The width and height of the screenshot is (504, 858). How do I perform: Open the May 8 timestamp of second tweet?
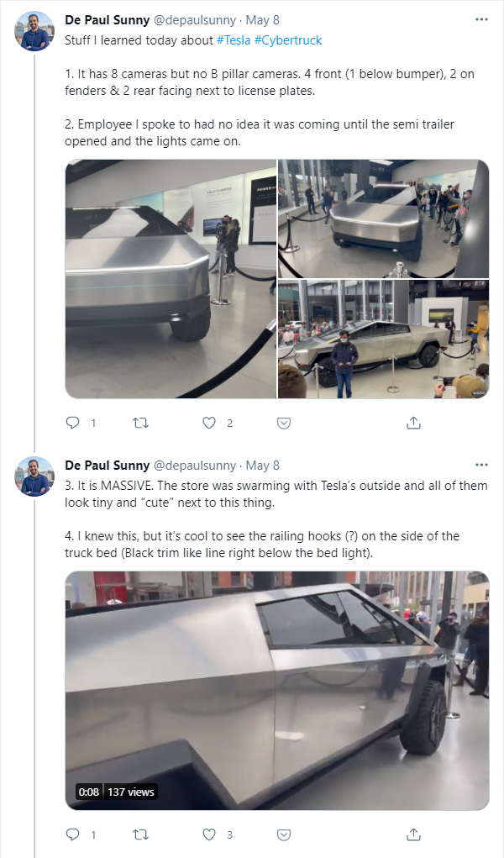click(262, 465)
